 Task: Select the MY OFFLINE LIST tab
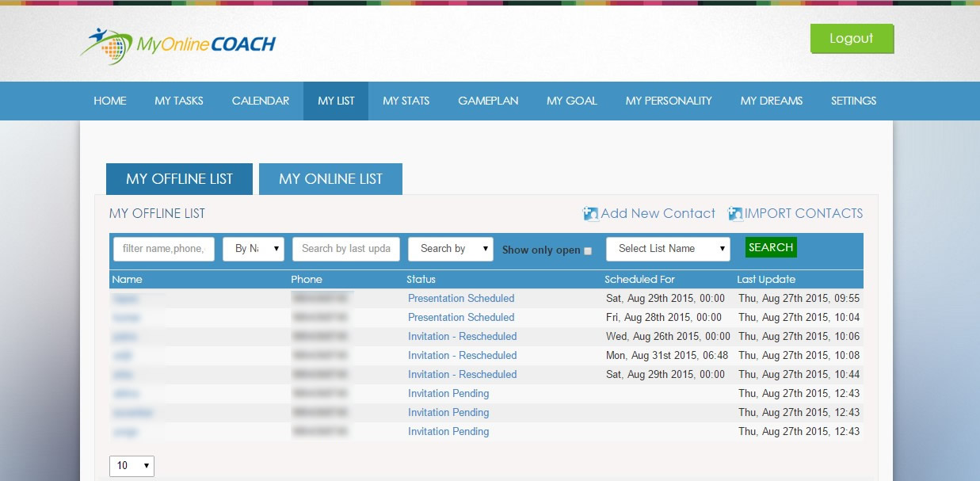(x=179, y=179)
